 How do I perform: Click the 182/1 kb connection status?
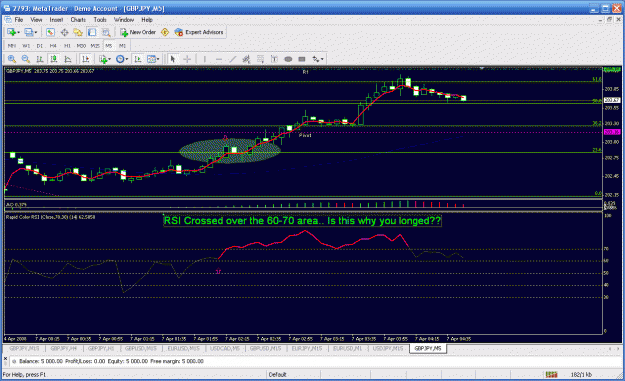pos(581,375)
